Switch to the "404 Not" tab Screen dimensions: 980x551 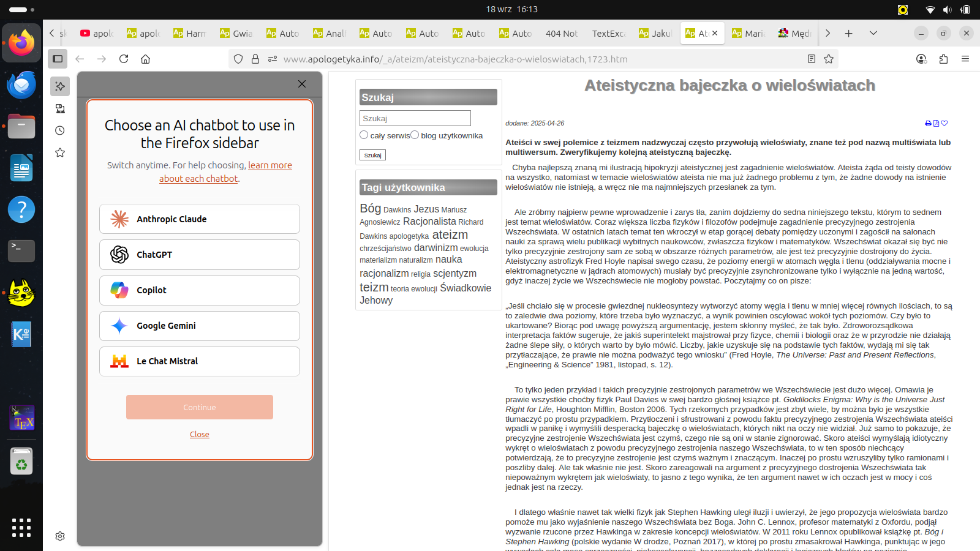(x=561, y=34)
